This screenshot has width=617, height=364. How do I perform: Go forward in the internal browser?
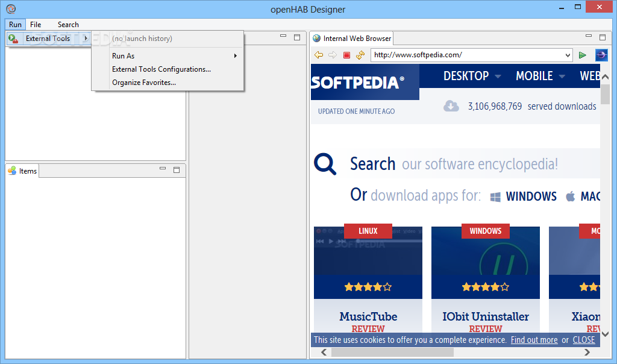pos(333,55)
